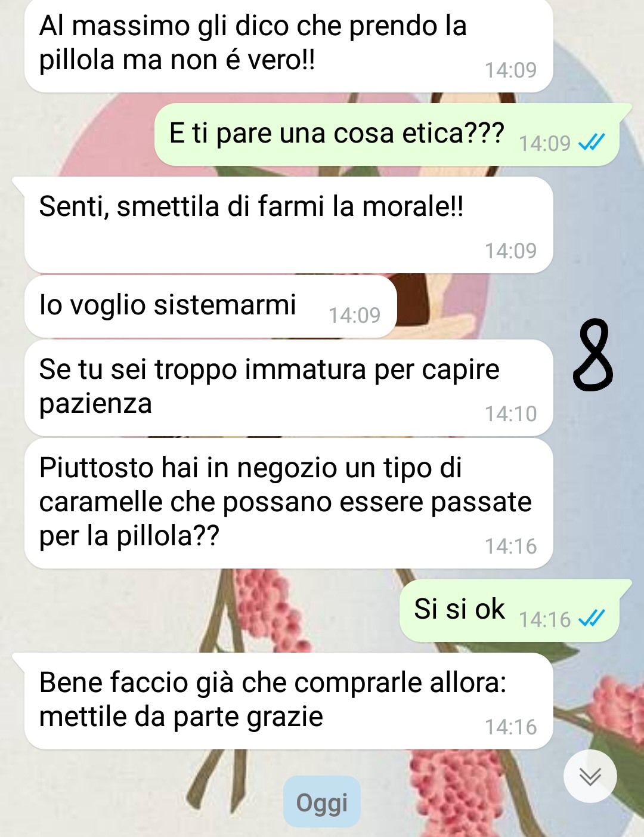Click the 14:16 timestamp of "mettile da parte grazie"
The image size is (644, 837).
pos(510,727)
